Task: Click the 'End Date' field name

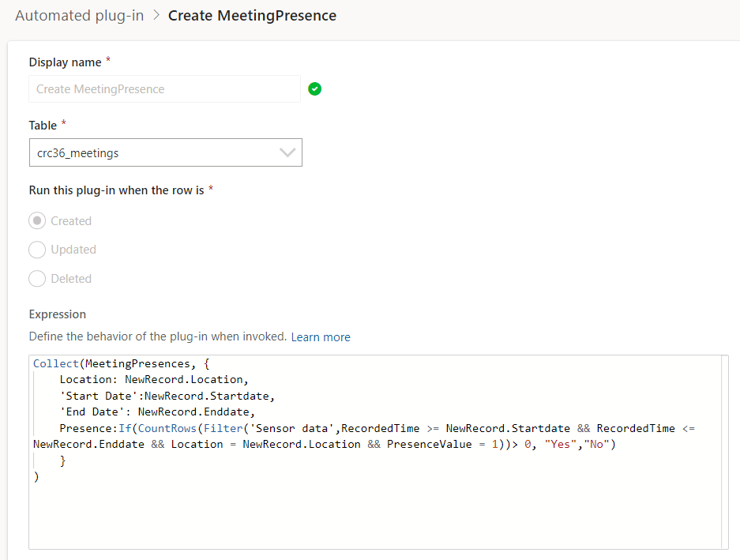Action: tap(92, 412)
